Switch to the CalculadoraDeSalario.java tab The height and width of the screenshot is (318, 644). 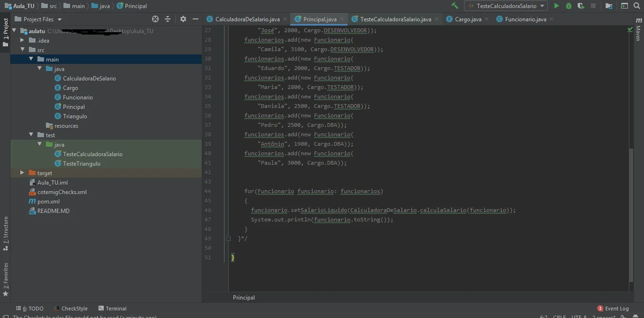pos(247,19)
